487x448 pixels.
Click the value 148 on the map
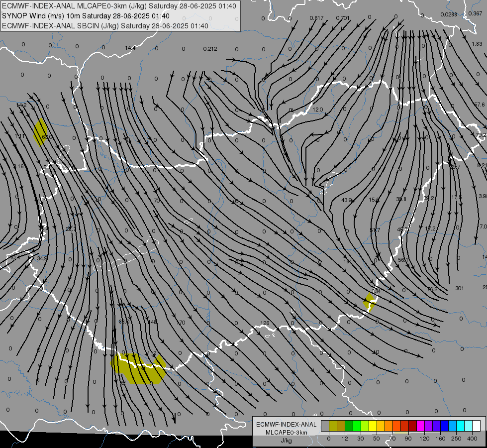tap(152, 322)
